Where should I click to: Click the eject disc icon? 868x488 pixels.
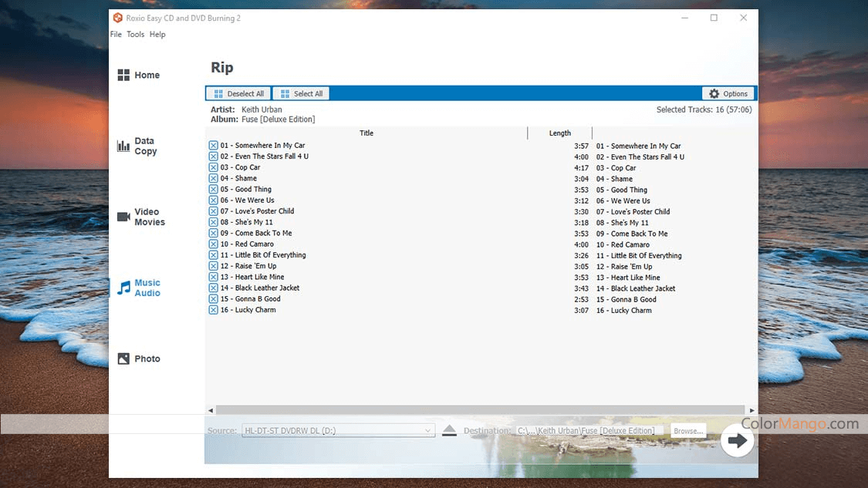(449, 431)
